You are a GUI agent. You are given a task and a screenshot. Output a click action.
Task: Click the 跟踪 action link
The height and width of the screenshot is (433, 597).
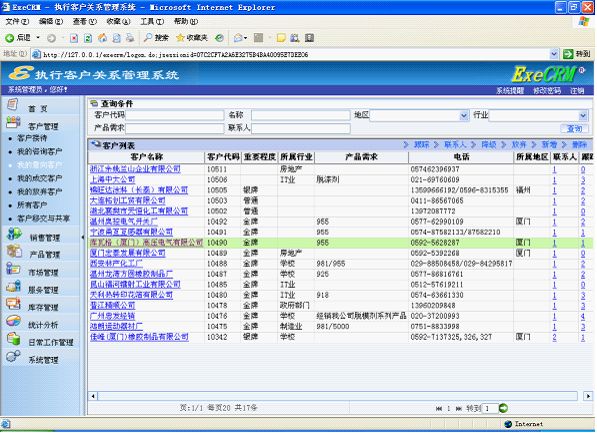click(421, 145)
